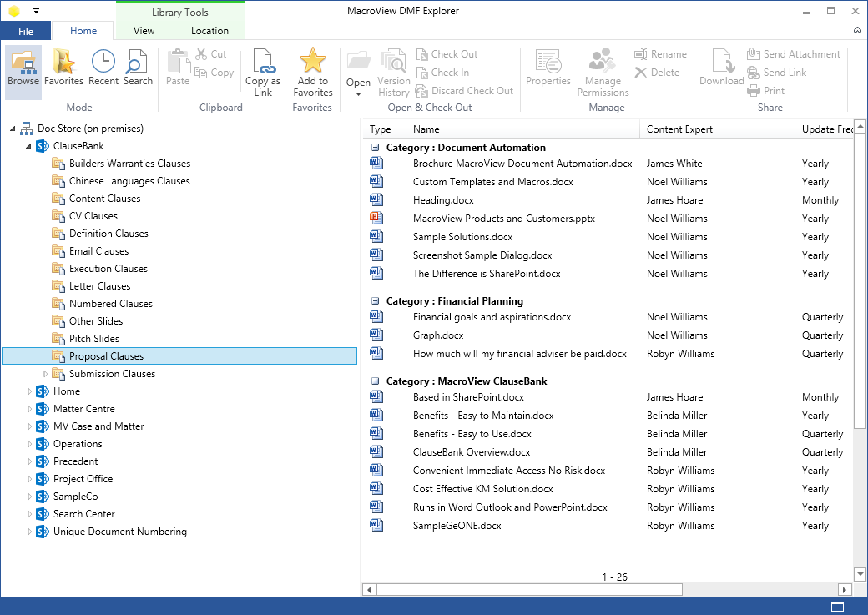Open Manage Permissions

tap(603, 73)
